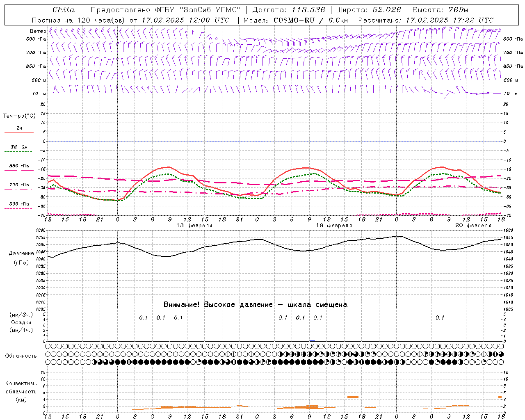The width and height of the screenshot is (525, 420).
Task: Click the "12" value on left convective axis
Action: click(x=44, y=372)
